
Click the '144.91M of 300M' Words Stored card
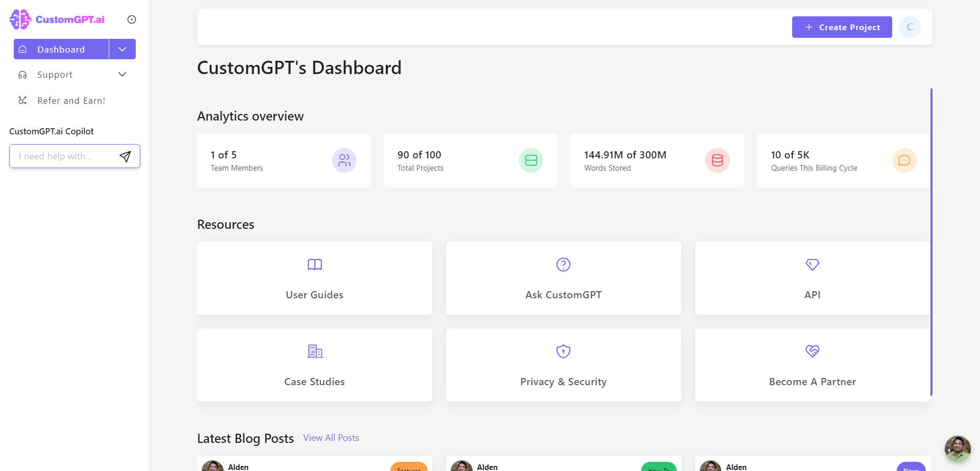point(657,160)
